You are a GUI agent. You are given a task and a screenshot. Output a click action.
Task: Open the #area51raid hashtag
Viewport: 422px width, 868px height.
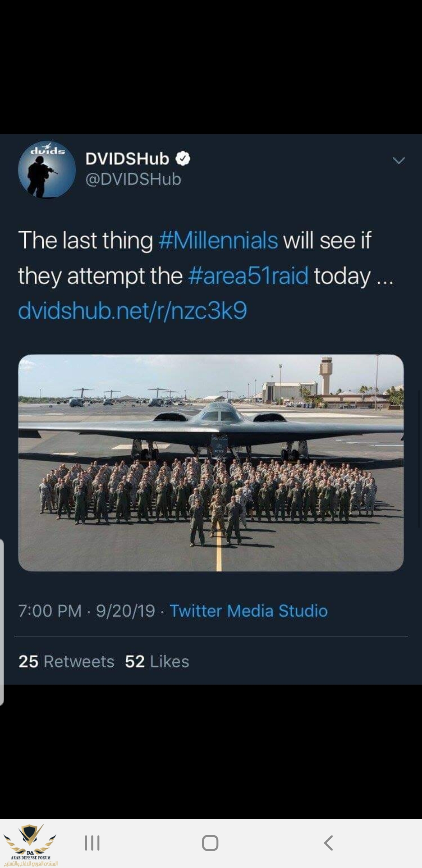coord(249,276)
